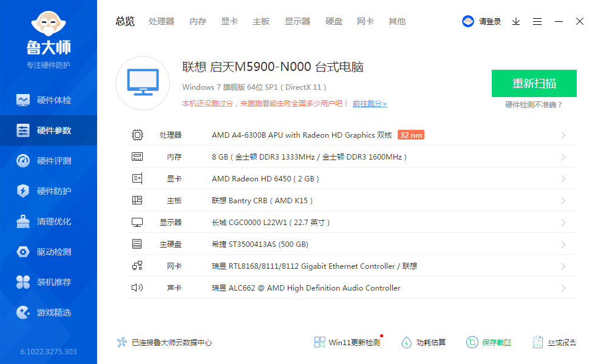
Task: Click the 网卡 network icon
Action: (137, 266)
